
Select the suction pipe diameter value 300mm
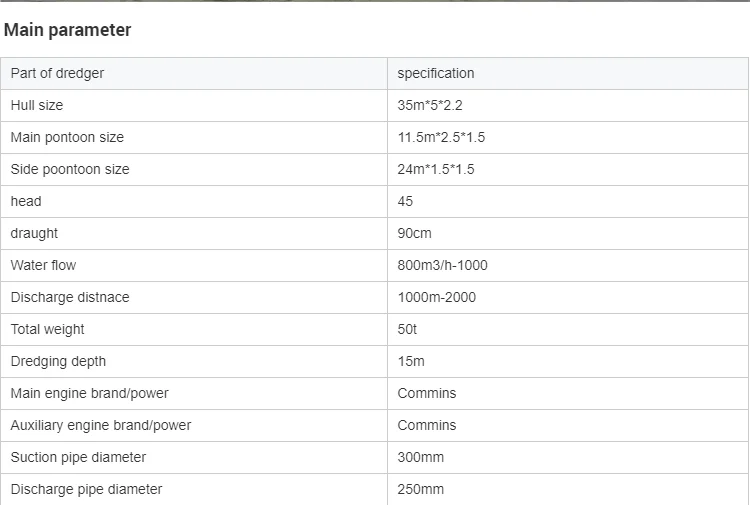(421, 457)
